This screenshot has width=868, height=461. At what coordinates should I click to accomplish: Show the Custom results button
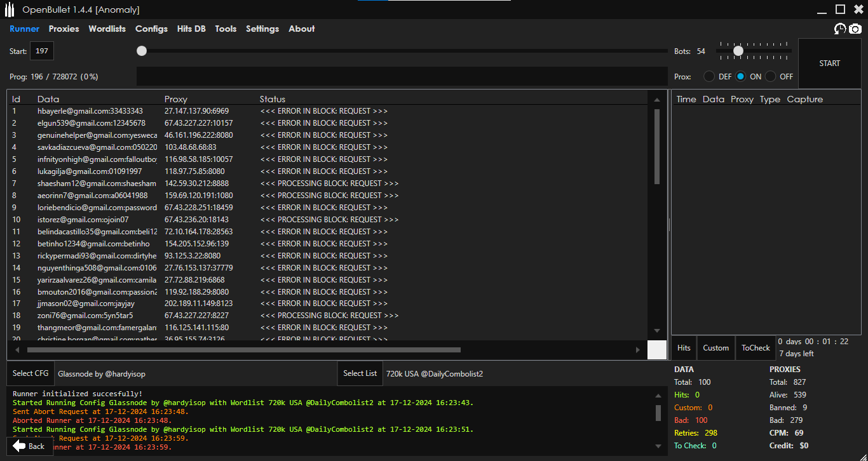tap(715, 348)
